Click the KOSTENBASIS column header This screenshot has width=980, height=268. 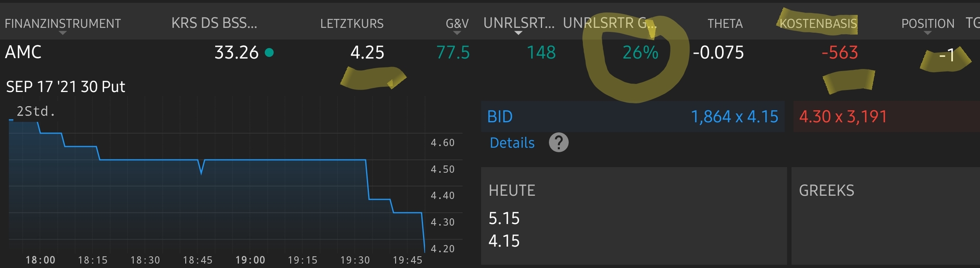(x=818, y=23)
